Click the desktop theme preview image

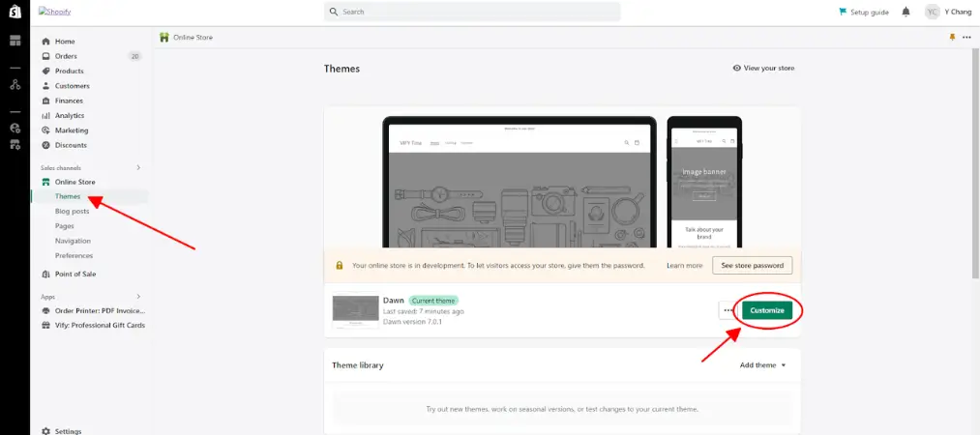[520, 183]
